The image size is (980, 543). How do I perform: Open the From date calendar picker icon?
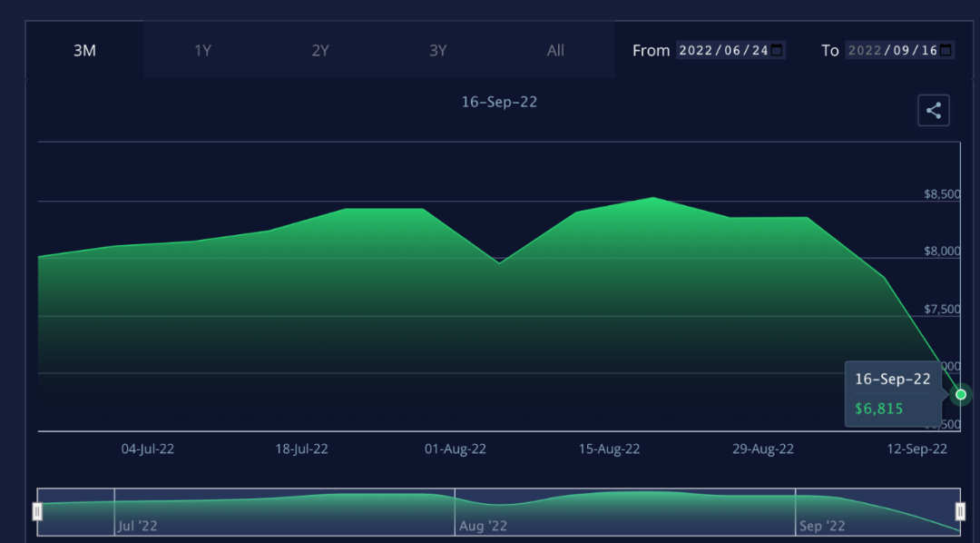(x=777, y=50)
